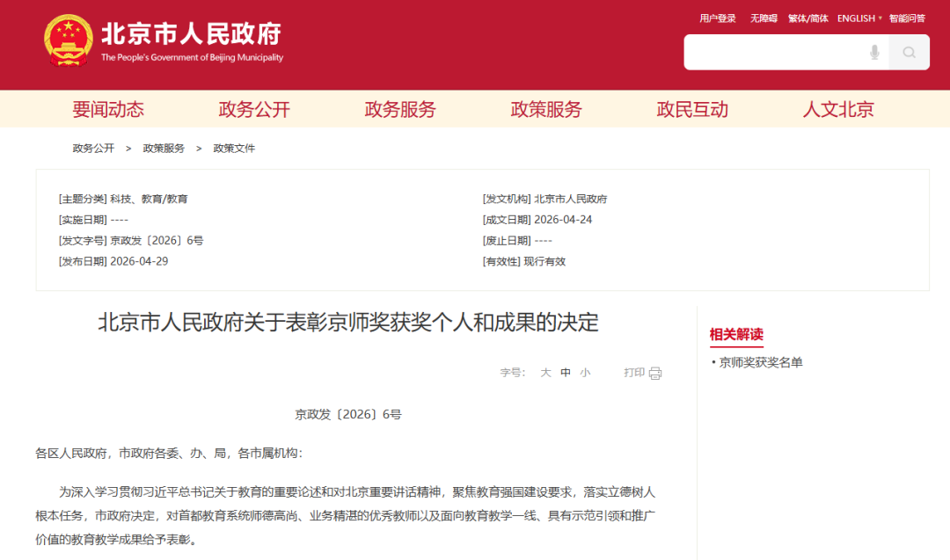This screenshot has height=560, width=950.
Task: Set font size to 小
Action: (x=585, y=373)
